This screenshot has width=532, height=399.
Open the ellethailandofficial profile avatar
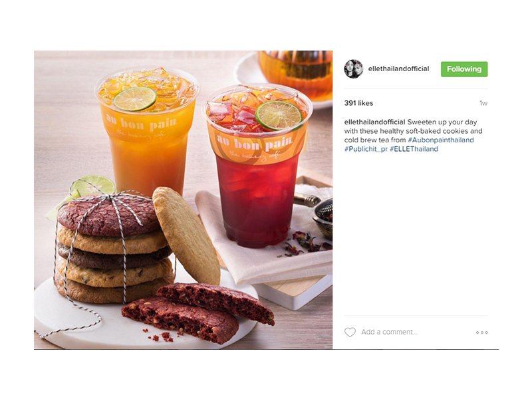pos(354,69)
